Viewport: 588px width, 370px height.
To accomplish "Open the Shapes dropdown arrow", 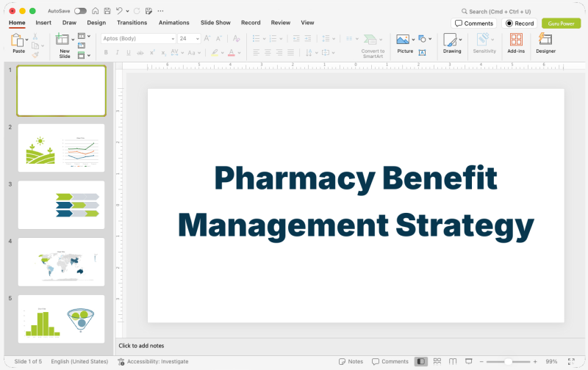I will click(430, 39).
